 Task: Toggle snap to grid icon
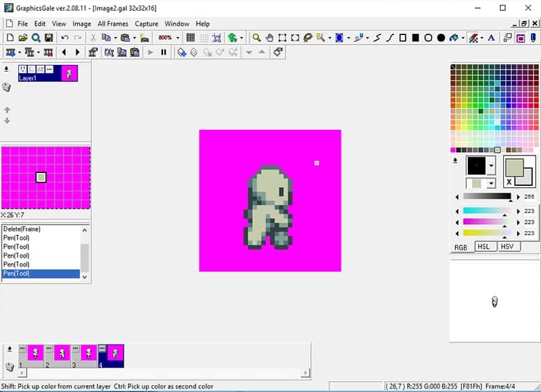click(x=216, y=38)
